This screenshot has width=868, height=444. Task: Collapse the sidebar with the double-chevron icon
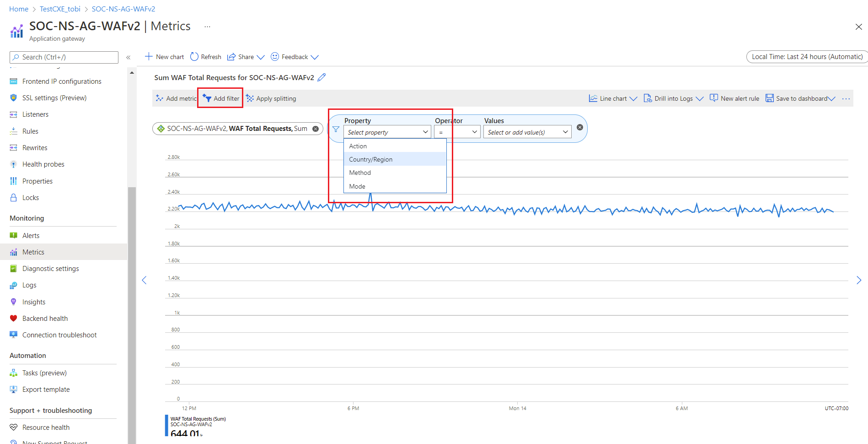(x=129, y=57)
